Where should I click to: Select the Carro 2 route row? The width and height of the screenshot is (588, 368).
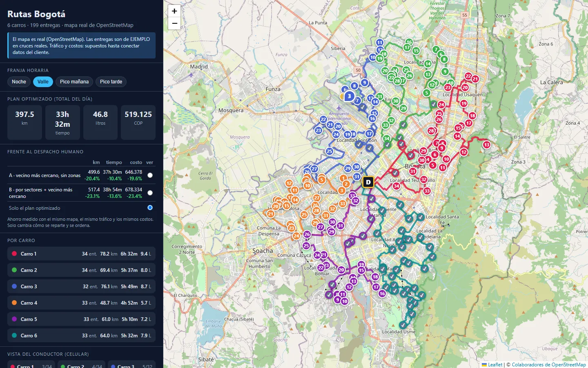[x=81, y=270]
